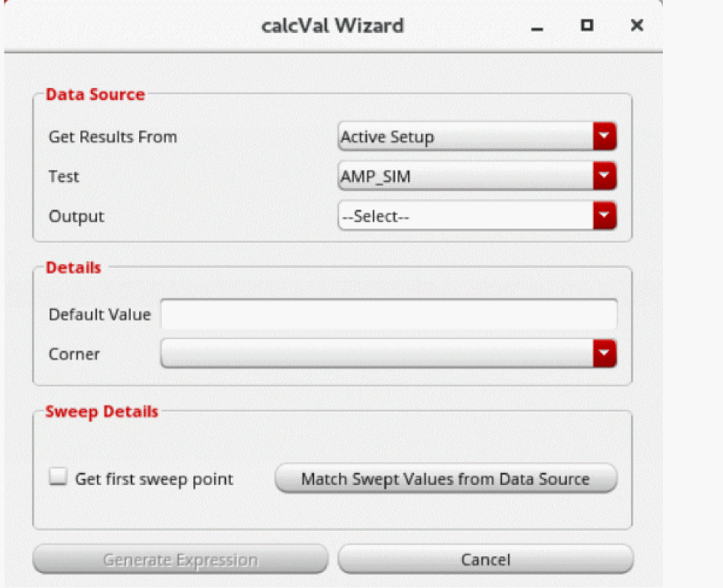
Task: Click red arrow of the Output selector
Action: 604,217
